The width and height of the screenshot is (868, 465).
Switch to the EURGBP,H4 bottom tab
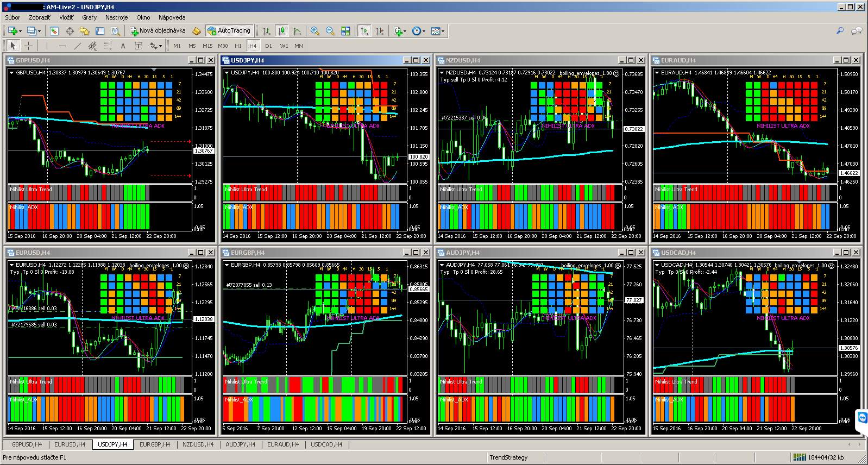pos(155,444)
